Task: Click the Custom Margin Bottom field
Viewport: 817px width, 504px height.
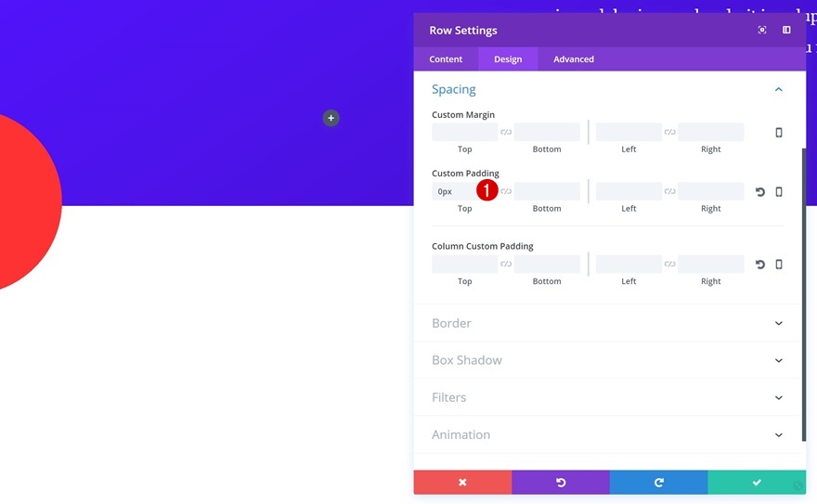Action: (547, 132)
